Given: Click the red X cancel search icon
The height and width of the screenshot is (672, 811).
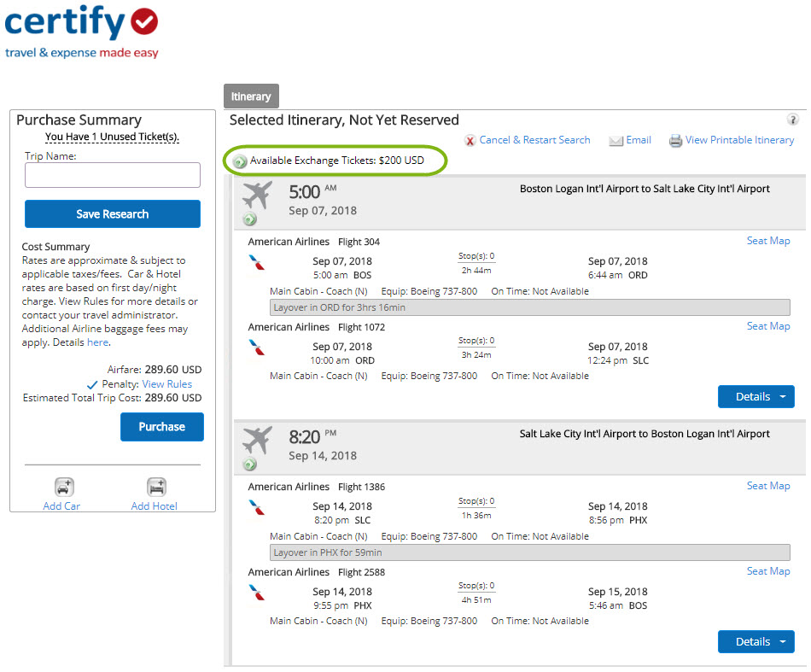Looking at the screenshot, I should pyautogui.click(x=470, y=141).
